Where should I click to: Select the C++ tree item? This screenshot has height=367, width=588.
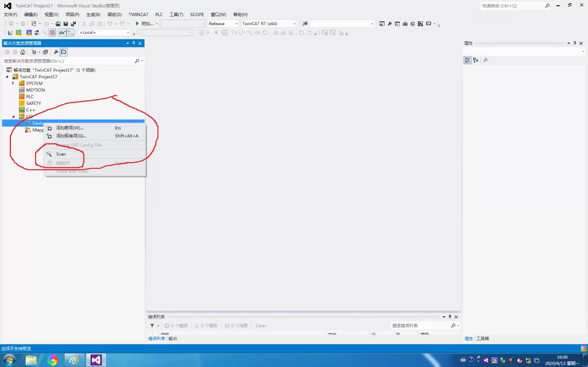30,110
